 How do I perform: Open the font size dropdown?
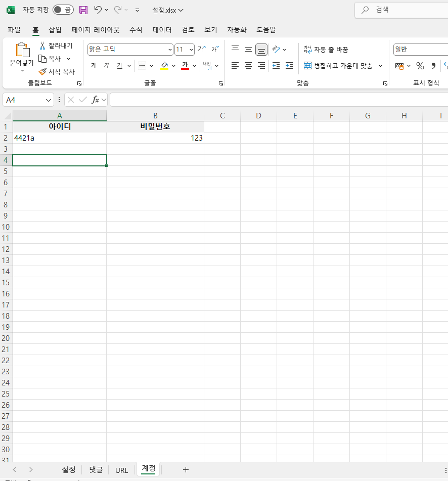[x=191, y=50]
